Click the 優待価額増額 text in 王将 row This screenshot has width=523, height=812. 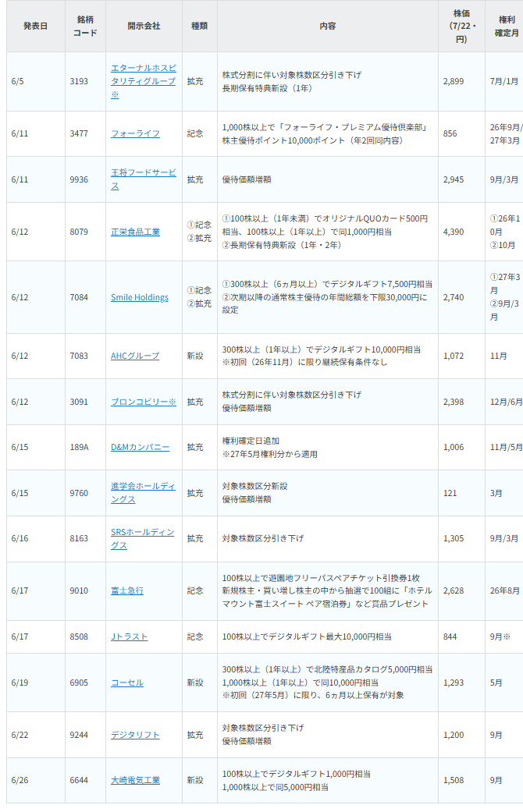point(247,179)
